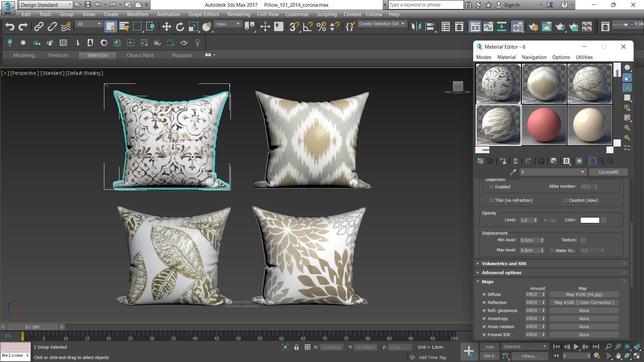Open the Modifiers menu
This screenshot has width=644, height=362.
pos(138,14)
